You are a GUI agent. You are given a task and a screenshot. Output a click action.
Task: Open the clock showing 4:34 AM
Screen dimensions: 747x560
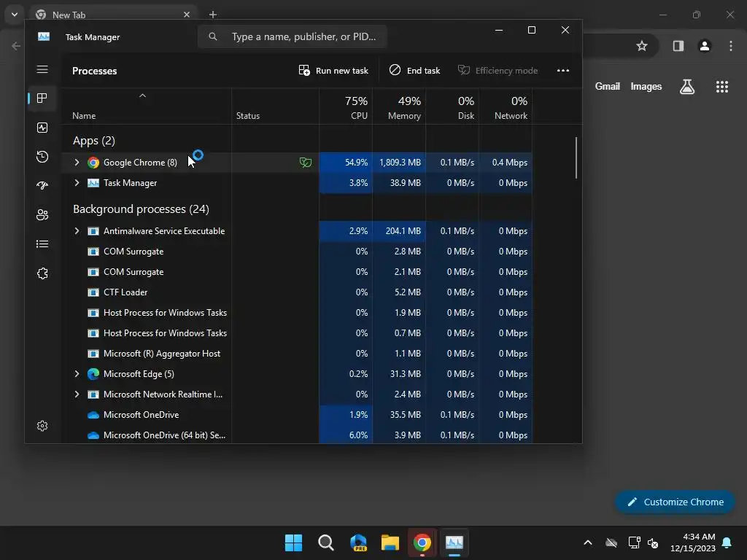point(693,542)
